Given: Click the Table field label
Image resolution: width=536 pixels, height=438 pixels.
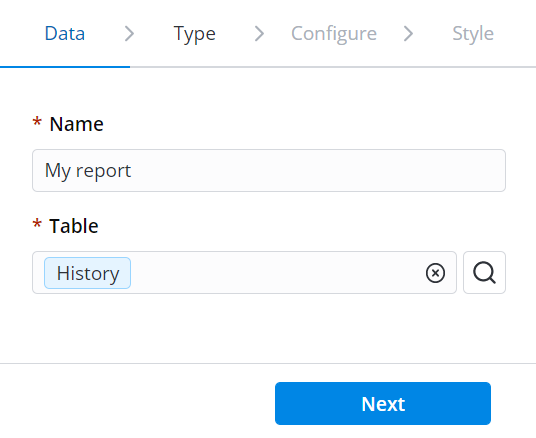Looking at the screenshot, I should coord(74,226).
